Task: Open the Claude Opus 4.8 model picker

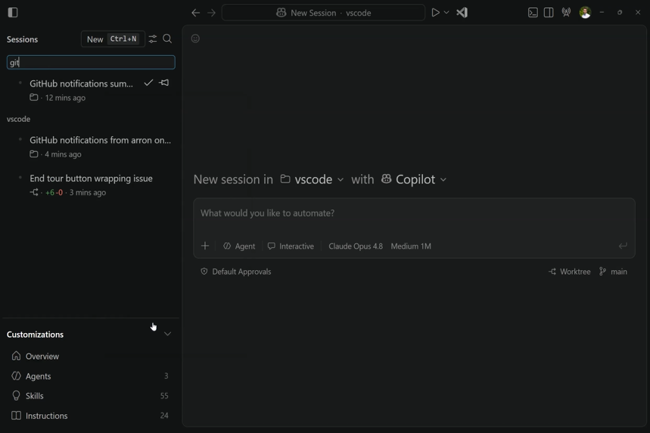Action: [x=355, y=246]
